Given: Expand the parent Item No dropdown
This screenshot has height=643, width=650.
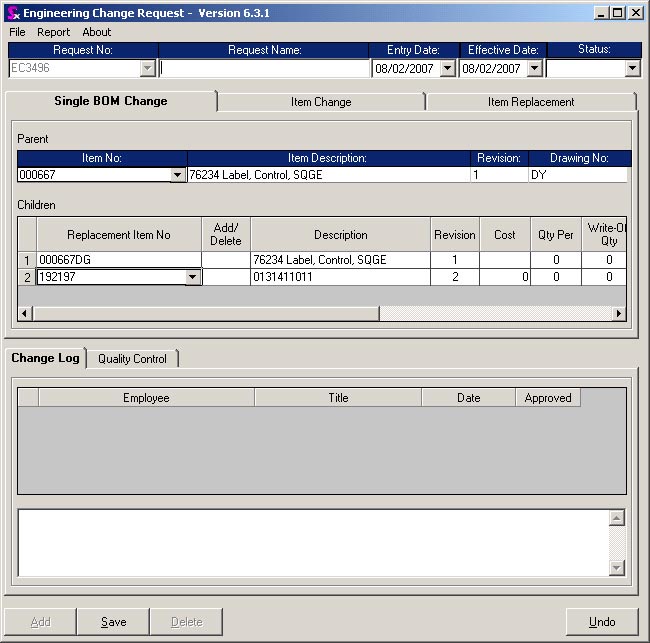Looking at the screenshot, I should click(178, 175).
